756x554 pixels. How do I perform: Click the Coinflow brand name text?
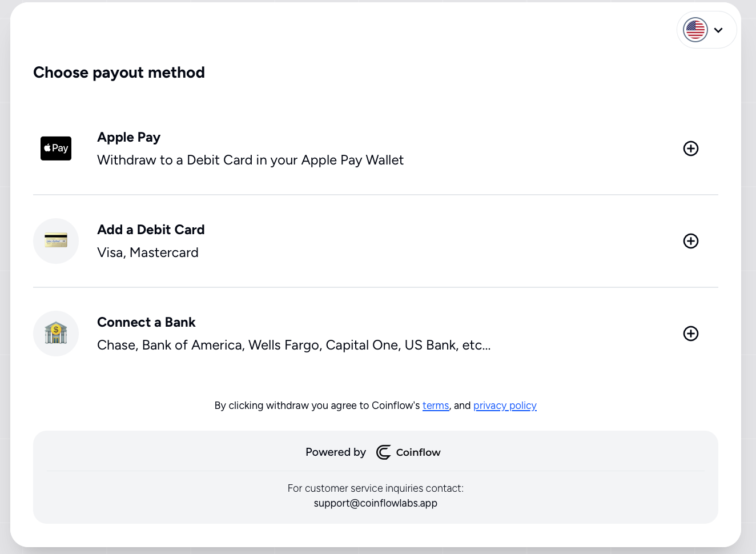point(419,452)
